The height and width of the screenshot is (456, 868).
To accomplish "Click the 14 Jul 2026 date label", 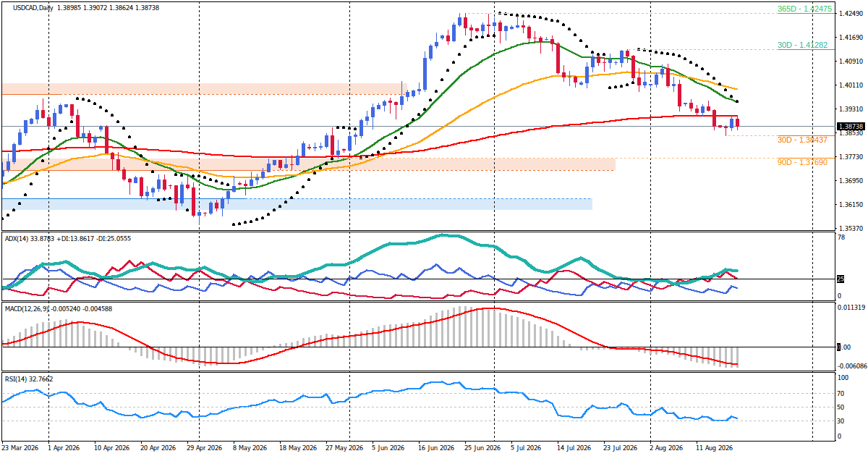I will point(576,449).
